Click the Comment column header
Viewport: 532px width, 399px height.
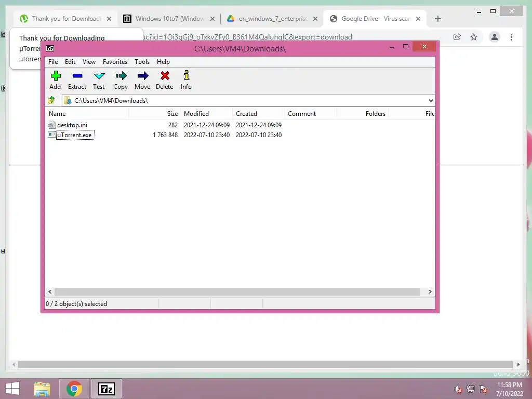311,114
